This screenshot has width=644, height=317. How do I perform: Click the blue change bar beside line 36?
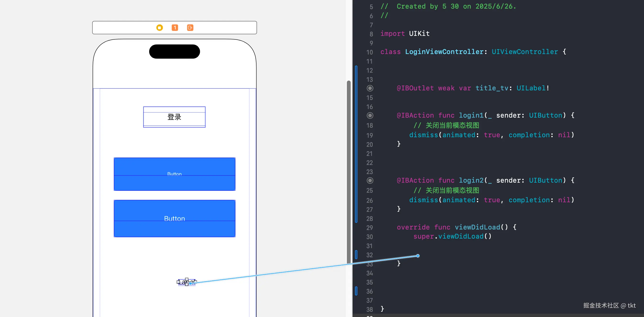point(356,291)
